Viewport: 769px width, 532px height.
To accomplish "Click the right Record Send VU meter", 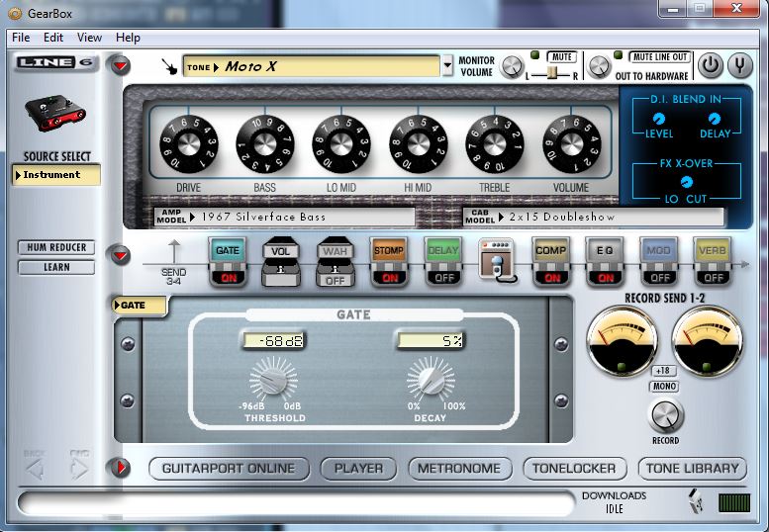I will (x=708, y=341).
